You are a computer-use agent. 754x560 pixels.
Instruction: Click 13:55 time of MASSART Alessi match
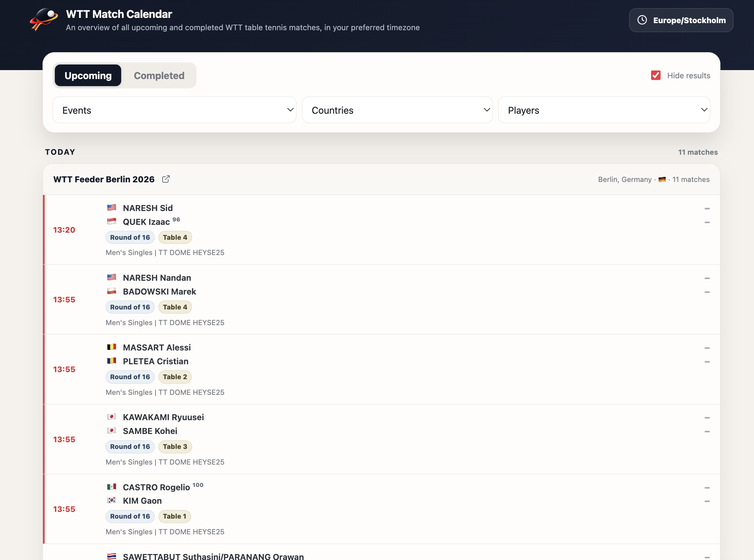pyautogui.click(x=64, y=369)
